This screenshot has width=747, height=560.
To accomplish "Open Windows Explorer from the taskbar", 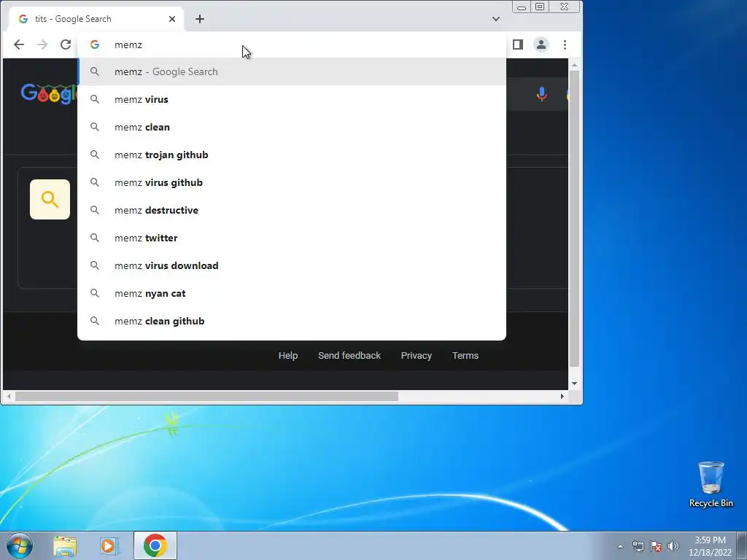I will [x=65, y=545].
